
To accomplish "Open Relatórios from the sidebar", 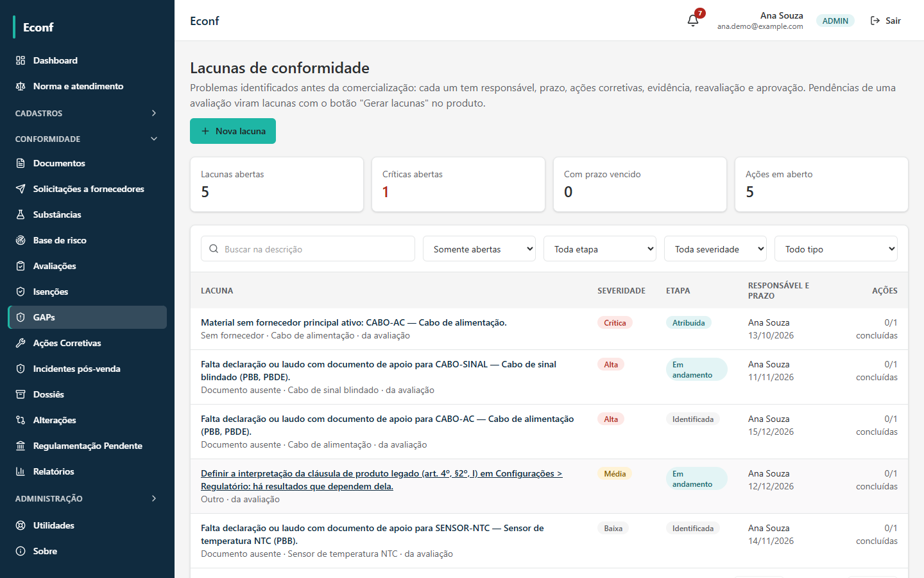I will pyautogui.click(x=87, y=471).
